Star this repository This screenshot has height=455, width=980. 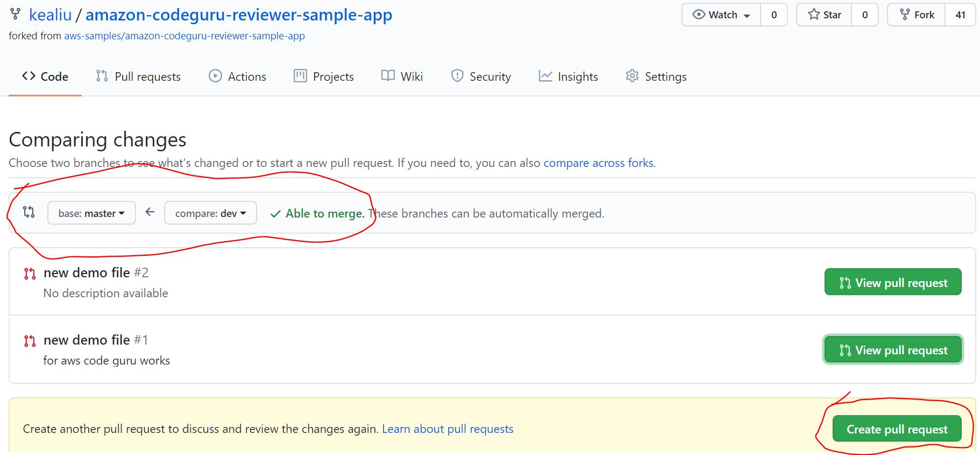pyautogui.click(x=824, y=15)
